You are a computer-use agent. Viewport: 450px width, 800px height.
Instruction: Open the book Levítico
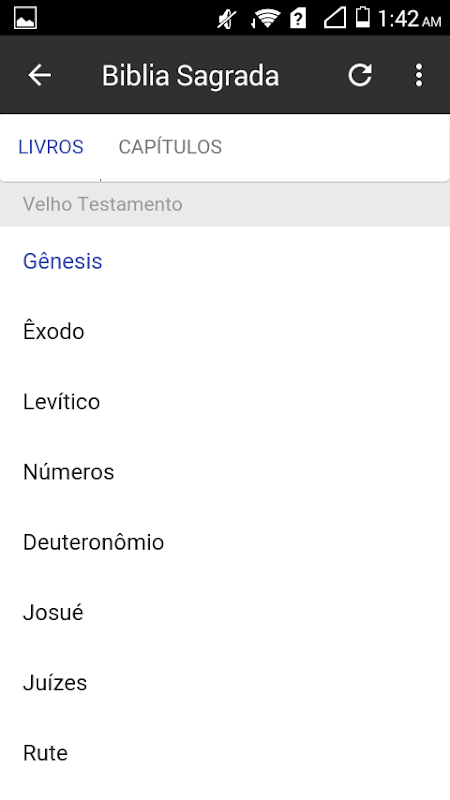coord(225,402)
